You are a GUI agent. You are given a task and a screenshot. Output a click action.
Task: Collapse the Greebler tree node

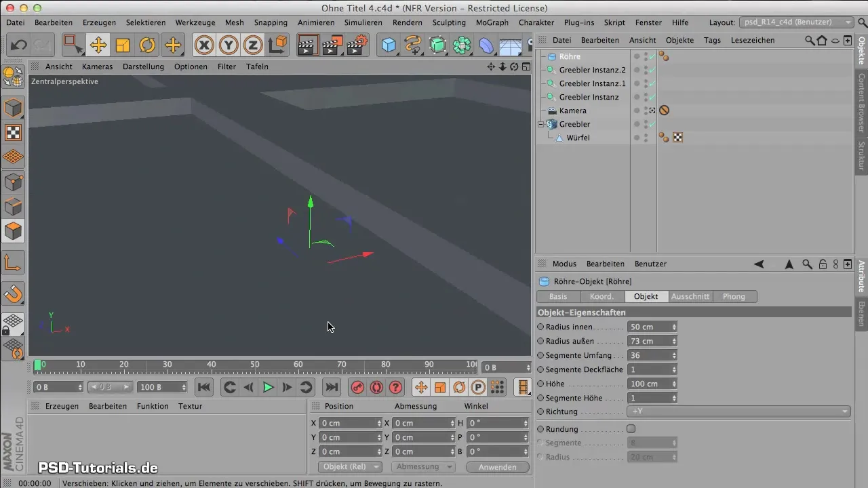[x=540, y=124]
